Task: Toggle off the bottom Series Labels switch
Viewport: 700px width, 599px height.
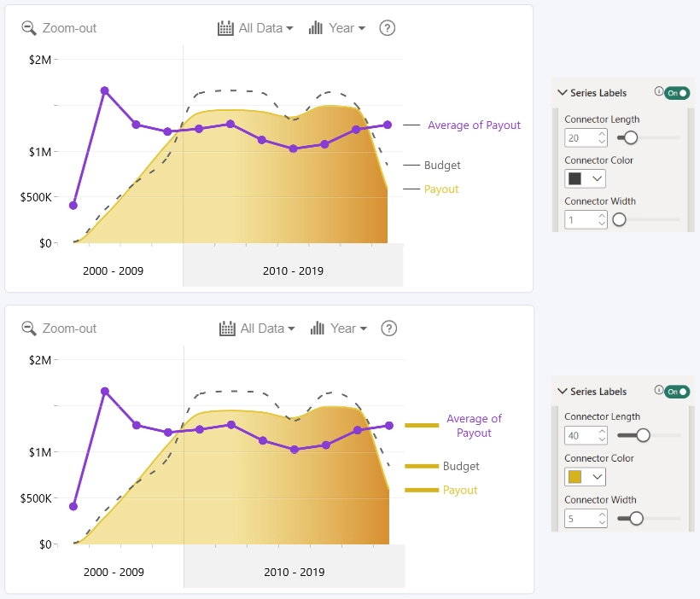Action: [677, 392]
